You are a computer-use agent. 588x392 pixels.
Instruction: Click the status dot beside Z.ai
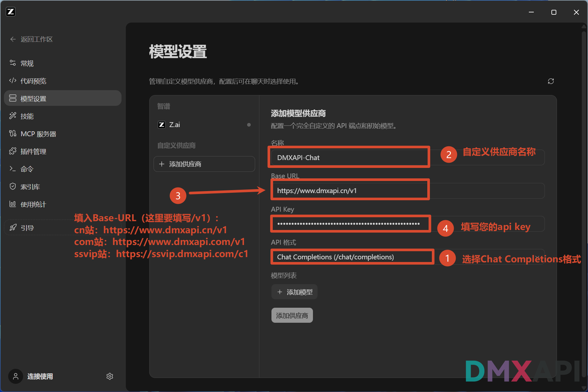pos(249,125)
